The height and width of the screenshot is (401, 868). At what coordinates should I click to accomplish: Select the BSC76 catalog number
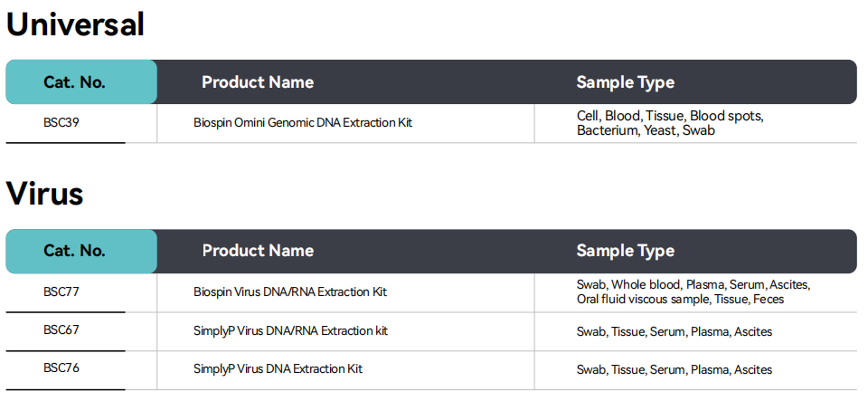[61, 368]
